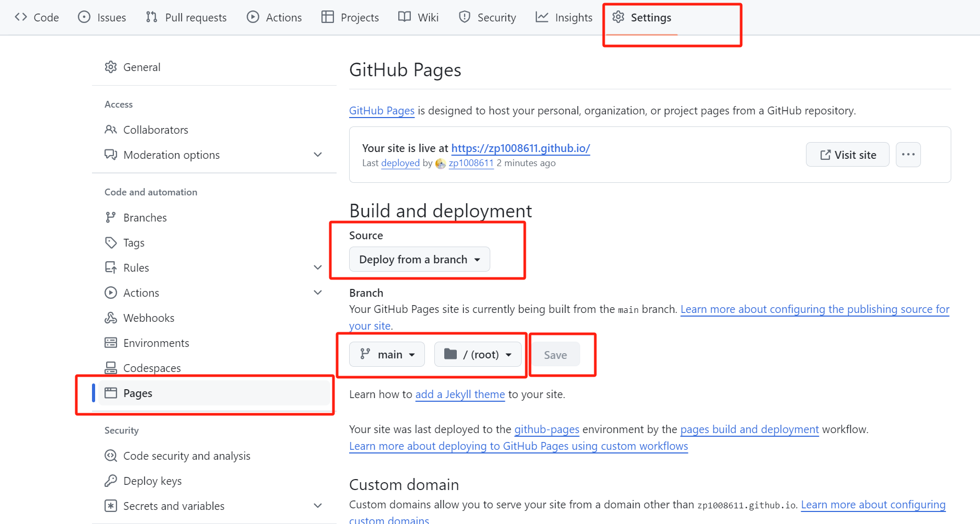The image size is (980, 524).
Task: Click the Code angle-brackets icon
Action: click(x=21, y=17)
